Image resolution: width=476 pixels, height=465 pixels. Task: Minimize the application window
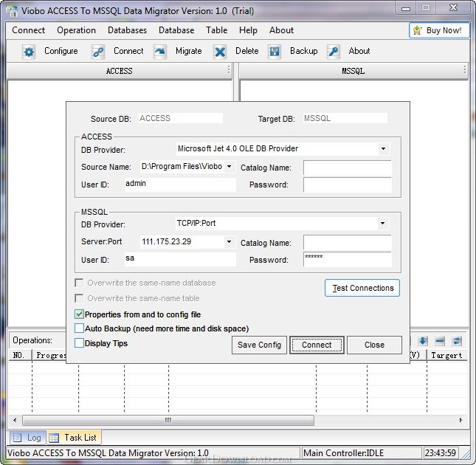pyautogui.click(x=406, y=8)
